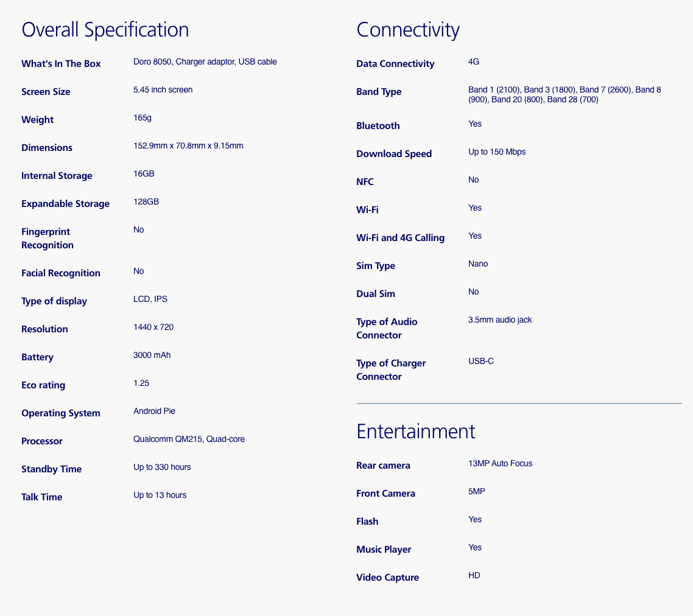Select the Screen Size label
693x616 pixels.
pyautogui.click(x=46, y=92)
